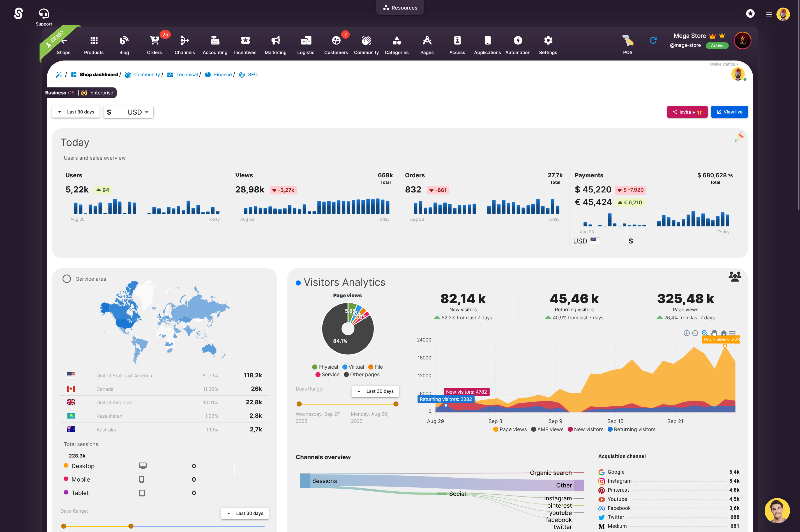Toggle Physical slice in pie legend
800x532 pixels.
[325, 367]
